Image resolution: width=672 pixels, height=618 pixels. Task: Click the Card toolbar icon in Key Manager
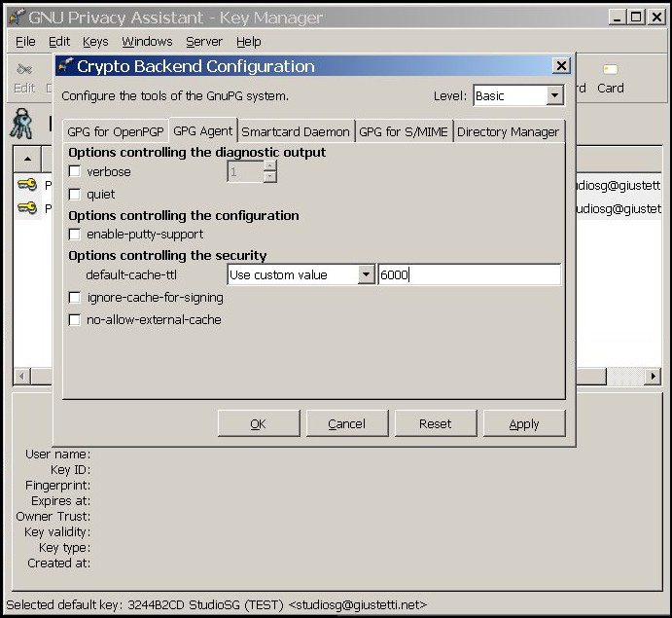pyautogui.click(x=611, y=69)
